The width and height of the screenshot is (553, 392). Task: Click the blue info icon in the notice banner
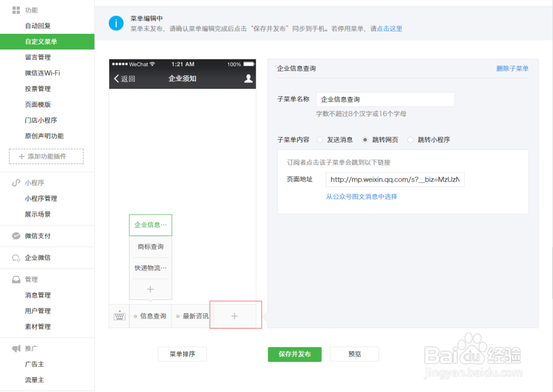click(116, 23)
